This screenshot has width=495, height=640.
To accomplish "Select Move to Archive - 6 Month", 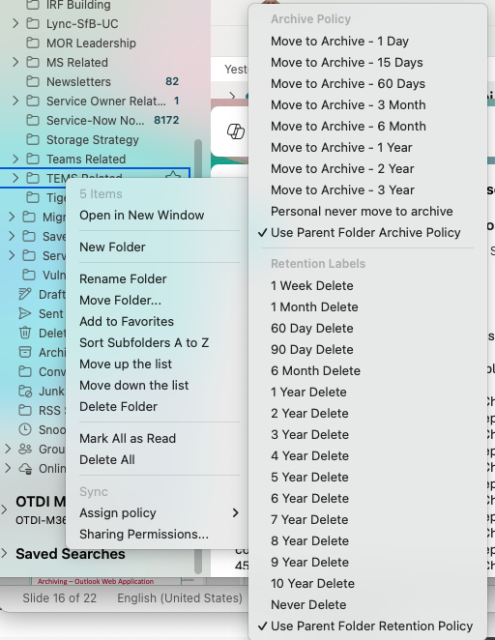I will pyautogui.click(x=348, y=126).
